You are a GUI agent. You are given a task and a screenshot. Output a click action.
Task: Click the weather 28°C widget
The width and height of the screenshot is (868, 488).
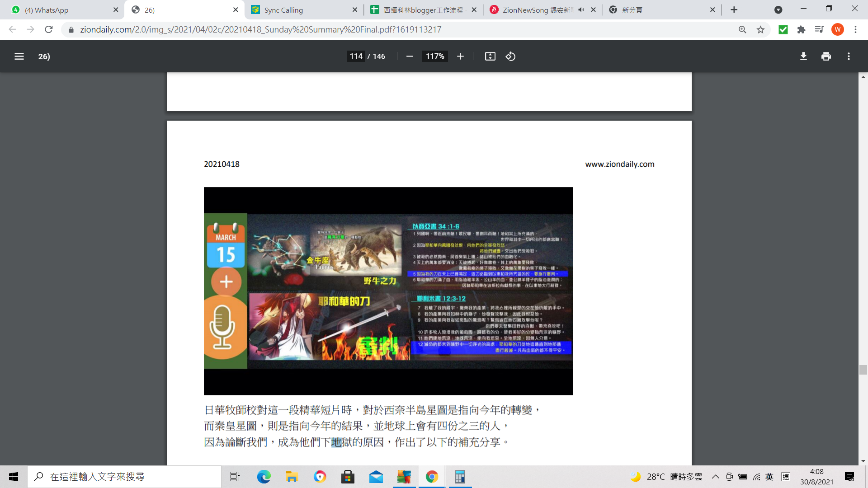tap(667, 477)
